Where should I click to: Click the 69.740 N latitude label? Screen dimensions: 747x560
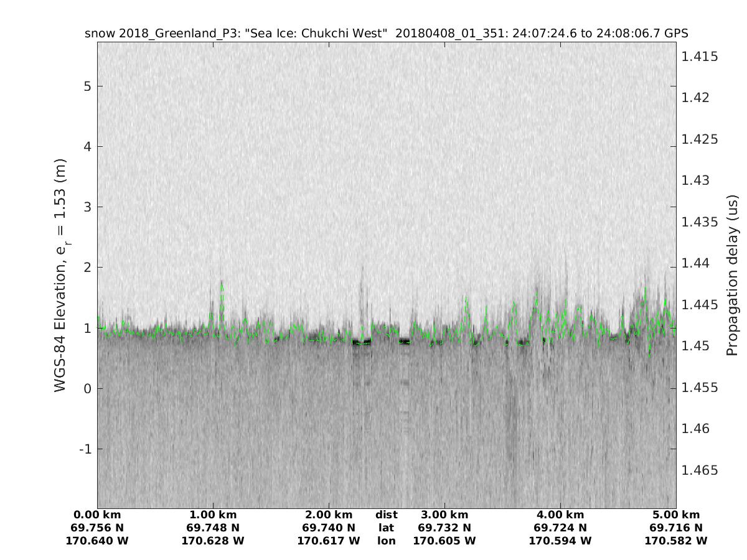[x=329, y=528]
